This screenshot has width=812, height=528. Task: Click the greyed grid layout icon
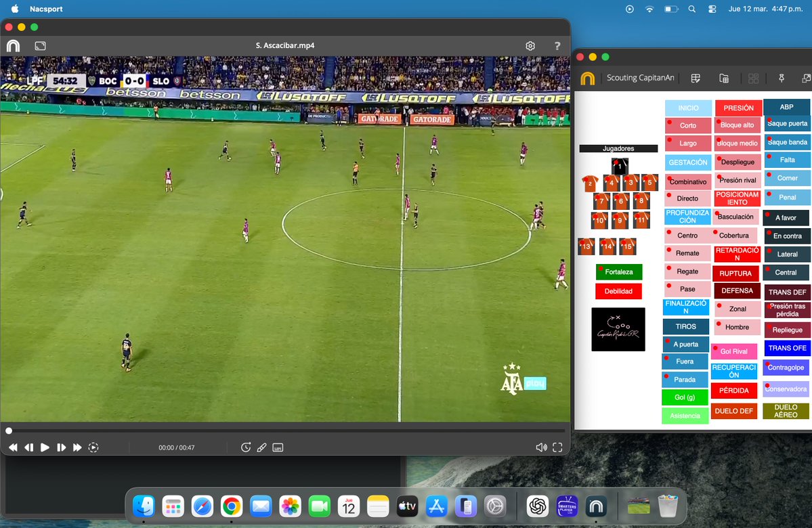pos(754,78)
